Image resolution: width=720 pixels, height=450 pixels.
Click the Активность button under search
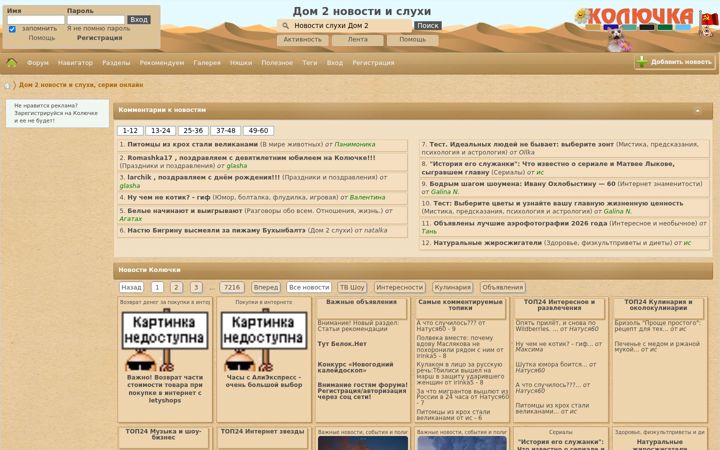point(303,39)
